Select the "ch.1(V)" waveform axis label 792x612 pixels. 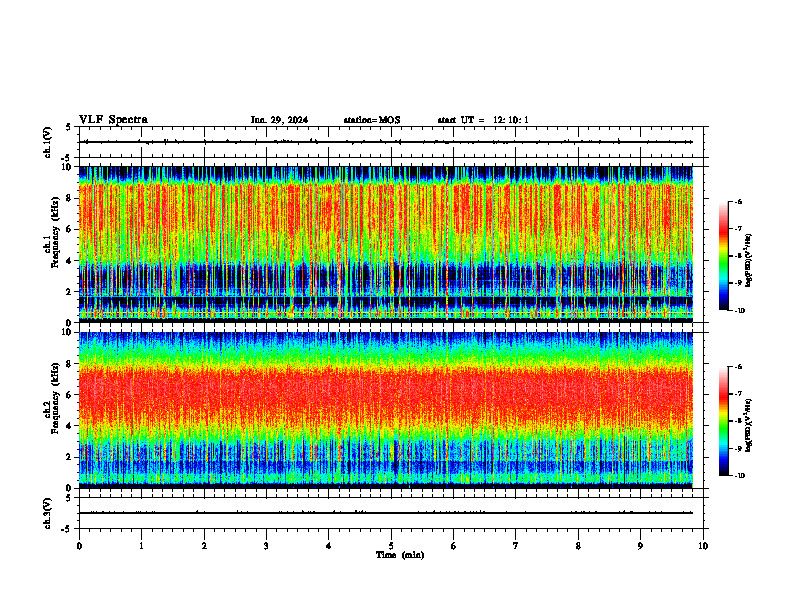pyautogui.click(x=47, y=142)
